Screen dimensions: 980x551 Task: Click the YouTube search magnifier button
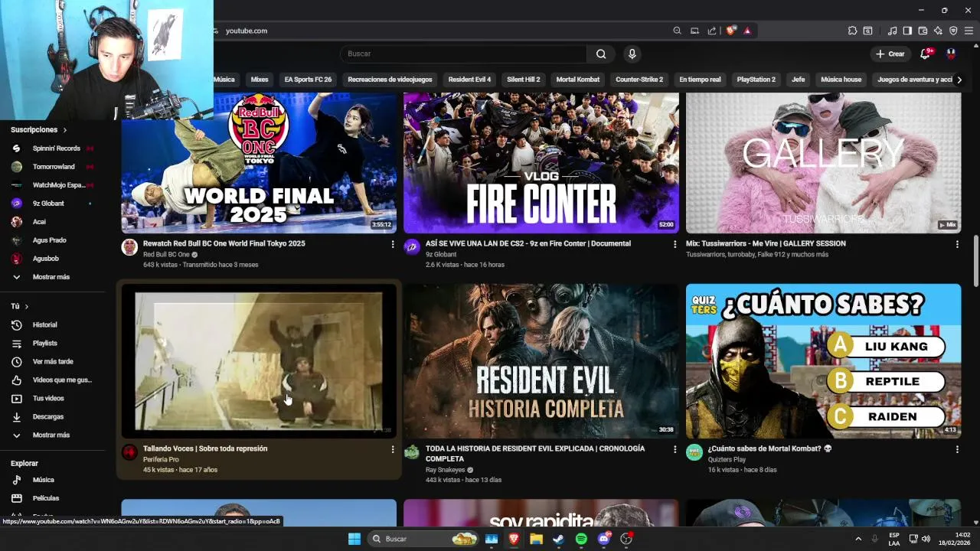point(601,54)
